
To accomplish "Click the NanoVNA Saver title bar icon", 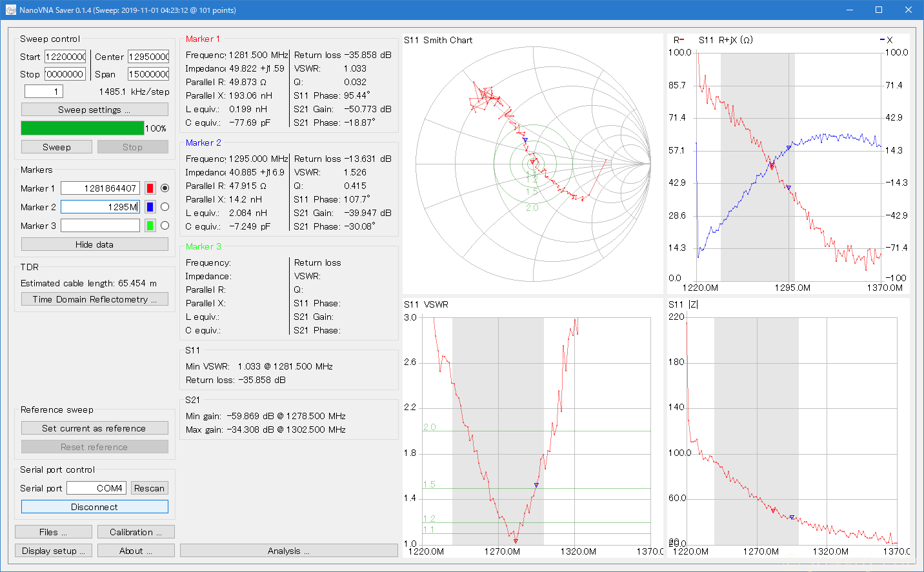I will click(10, 10).
